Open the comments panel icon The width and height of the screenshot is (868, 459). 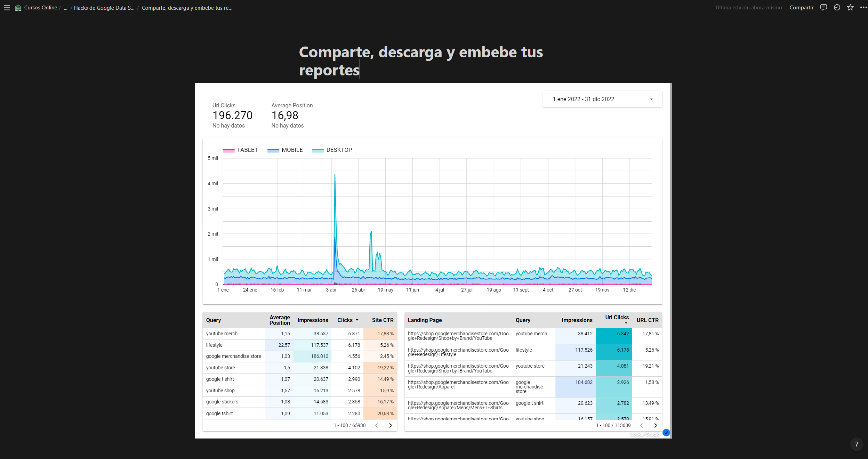coord(823,8)
